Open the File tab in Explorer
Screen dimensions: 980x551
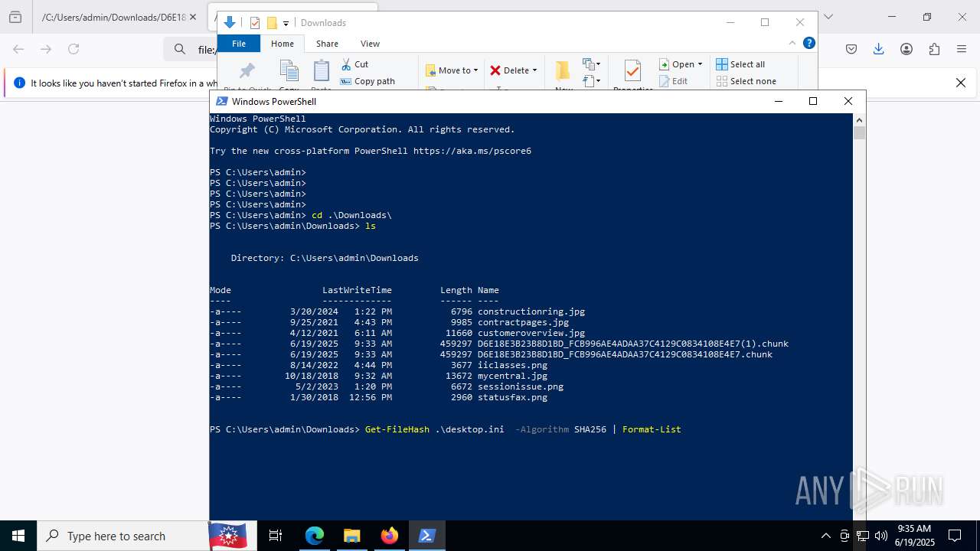click(x=239, y=44)
